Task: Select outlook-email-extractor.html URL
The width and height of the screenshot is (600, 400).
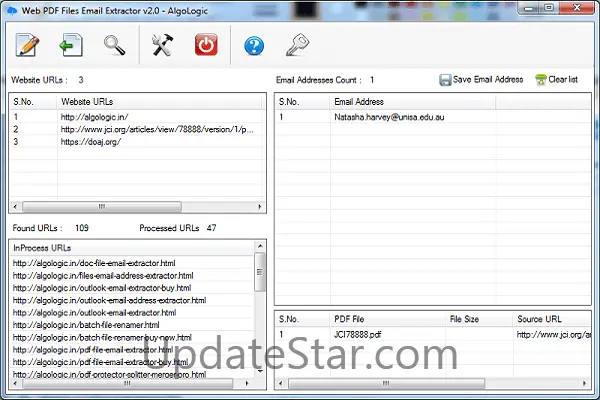Action: (94, 313)
